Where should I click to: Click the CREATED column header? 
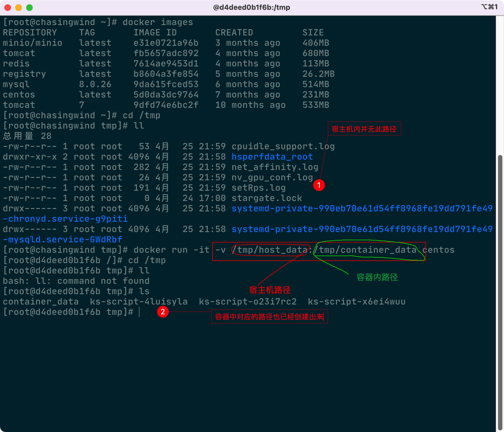[x=234, y=32]
